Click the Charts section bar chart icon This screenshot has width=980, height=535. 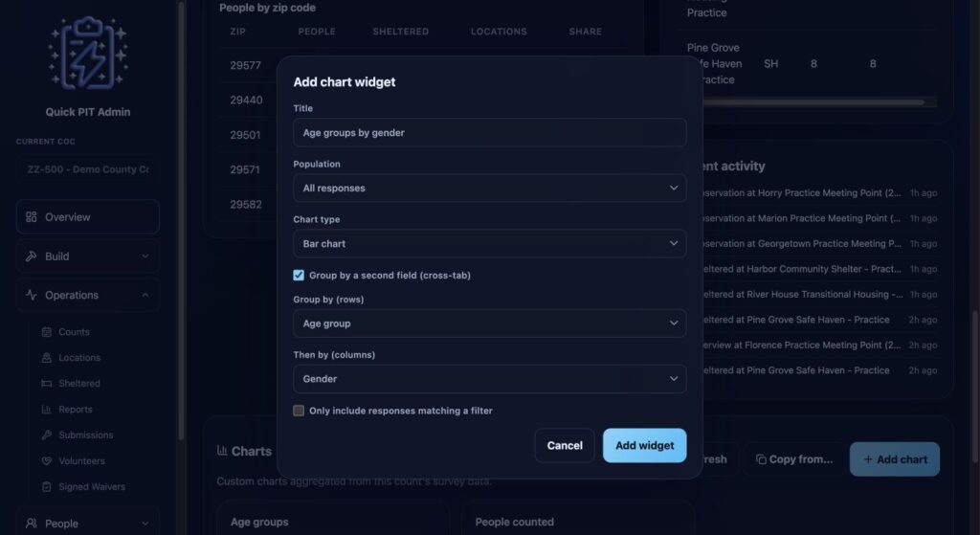click(x=222, y=450)
